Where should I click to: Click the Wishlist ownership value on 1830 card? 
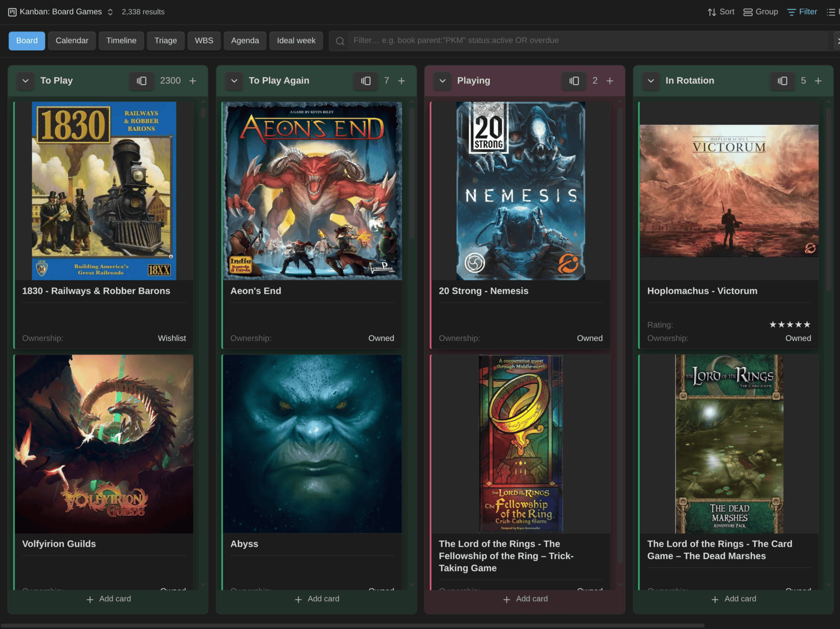(172, 338)
